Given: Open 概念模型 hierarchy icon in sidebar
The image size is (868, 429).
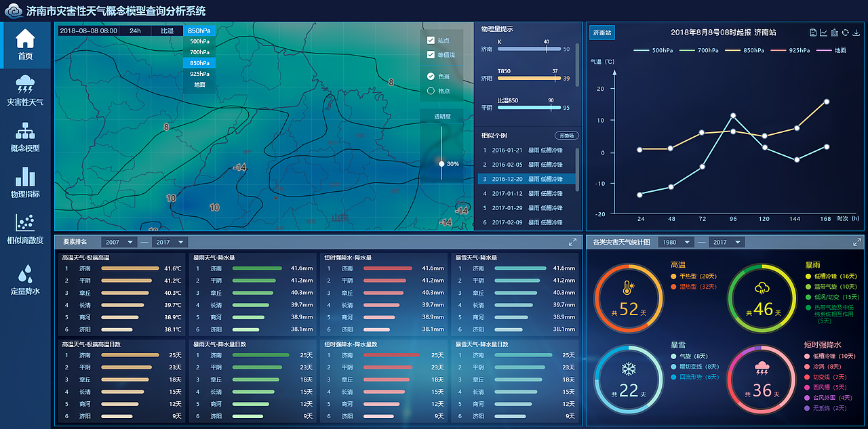Looking at the screenshot, I should (x=25, y=130).
